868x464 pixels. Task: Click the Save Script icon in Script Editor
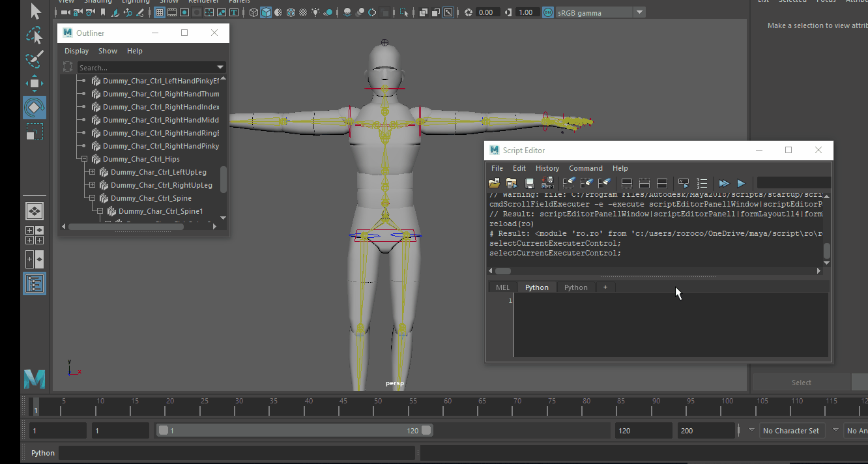coord(529,183)
